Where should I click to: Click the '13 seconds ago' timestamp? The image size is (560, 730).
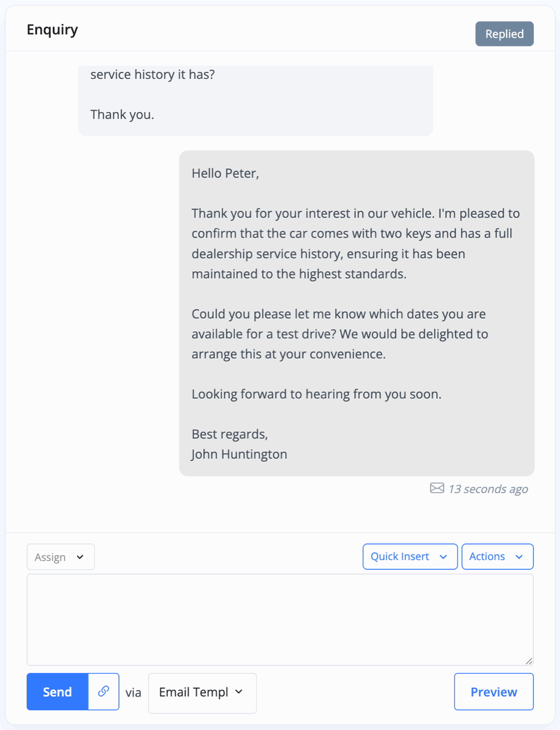(488, 489)
